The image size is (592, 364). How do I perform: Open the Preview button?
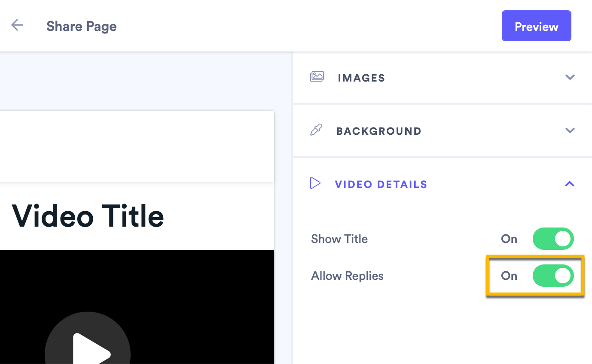click(x=537, y=26)
